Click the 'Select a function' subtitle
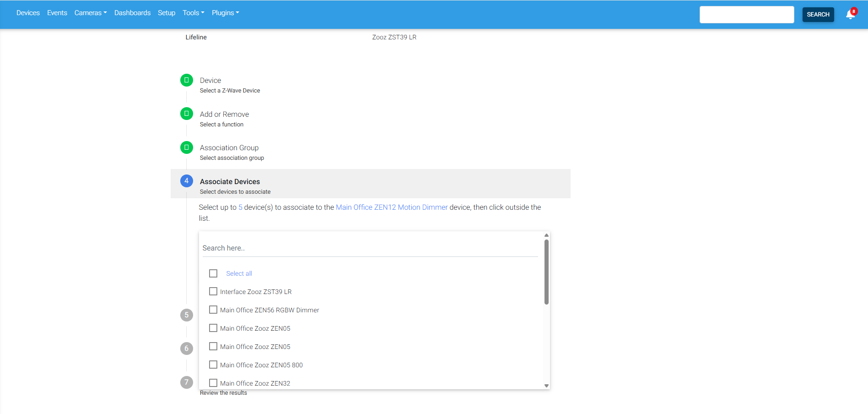Viewport: 868px width, 414px height. (221, 125)
